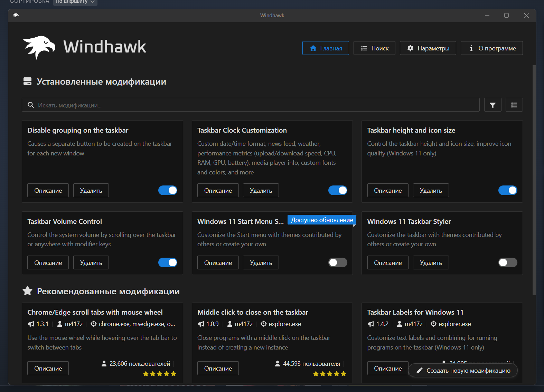The height and width of the screenshot is (392, 544).
Task: Click Удалить for Windows 11 Start Menu Styler
Action: tap(261, 262)
